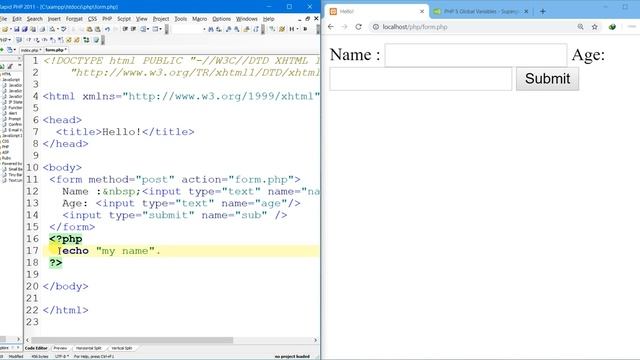Expand the open-file dropdown arrow
The height and width of the screenshot is (360, 640).
click(x=11, y=29)
